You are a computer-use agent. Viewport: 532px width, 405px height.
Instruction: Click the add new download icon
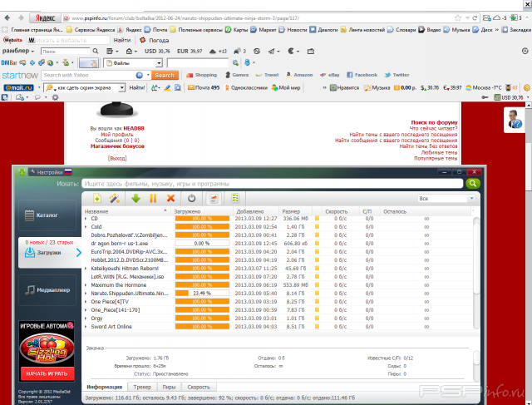point(97,199)
